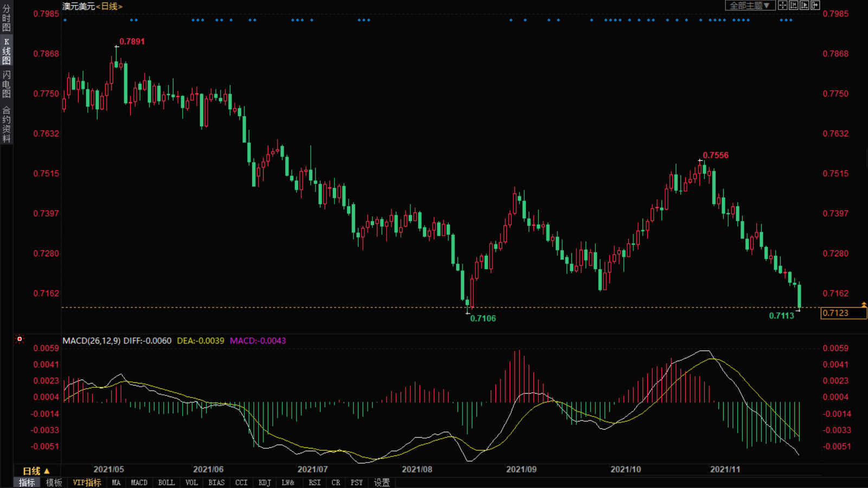Viewport: 868px width, 488px height.
Task: Click the export arrow icon at top right
Action: point(815,5)
